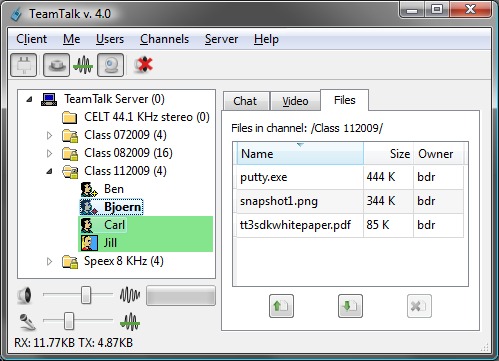Viewport: 499px width, 361px height.
Task: Expand the Speex 8 KHz channel
Action: pos(49,261)
